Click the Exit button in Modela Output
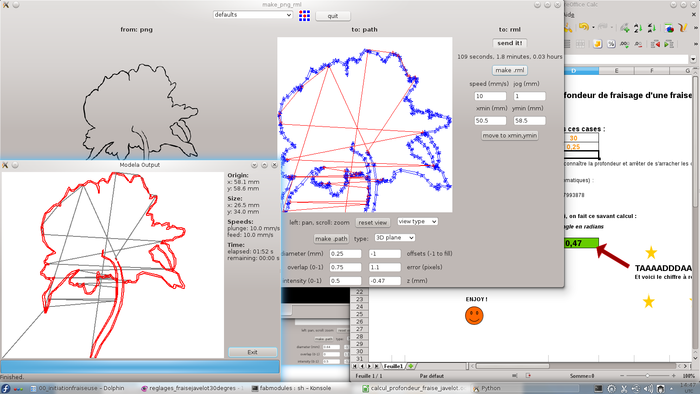Viewport: 700px width, 394px height. click(x=253, y=352)
